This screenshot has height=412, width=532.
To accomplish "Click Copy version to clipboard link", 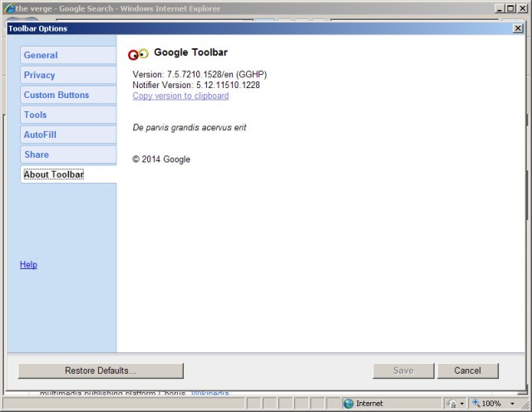I will [180, 96].
